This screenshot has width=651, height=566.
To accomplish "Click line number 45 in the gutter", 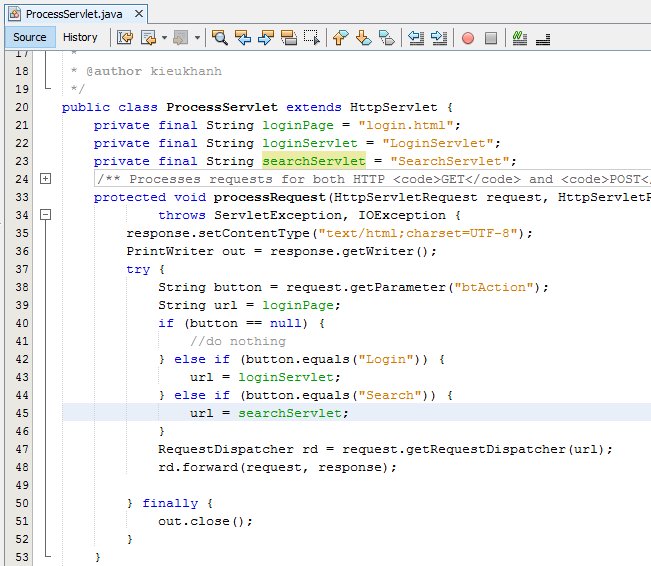I will tap(22, 413).
